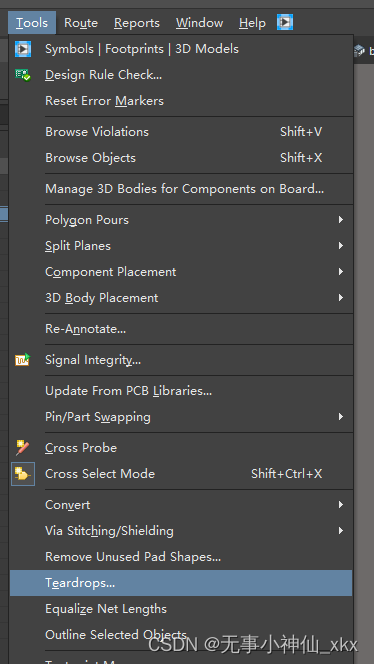Open the Route menu
374x664 pixels.
click(x=81, y=22)
